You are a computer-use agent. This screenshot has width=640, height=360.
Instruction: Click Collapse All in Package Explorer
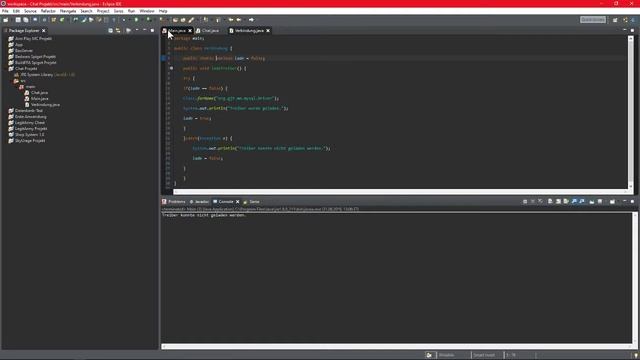[x=110, y=31]
